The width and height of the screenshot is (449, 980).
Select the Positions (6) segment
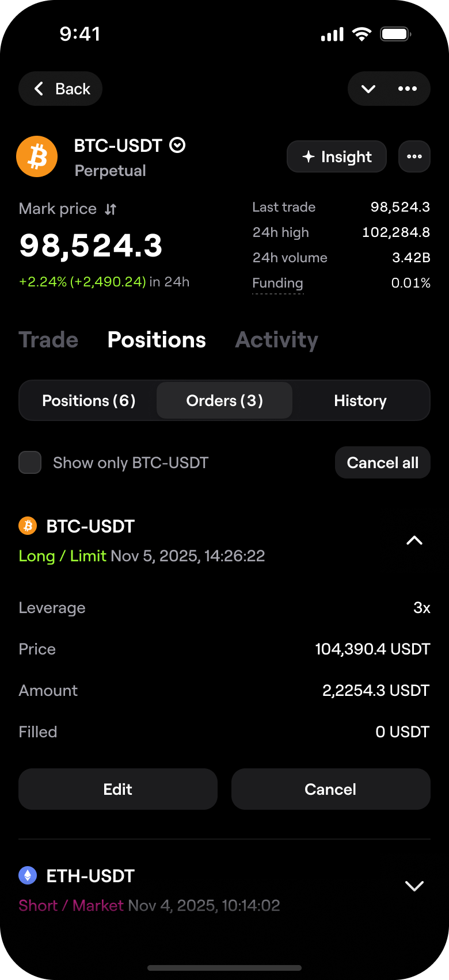[89, 401]
